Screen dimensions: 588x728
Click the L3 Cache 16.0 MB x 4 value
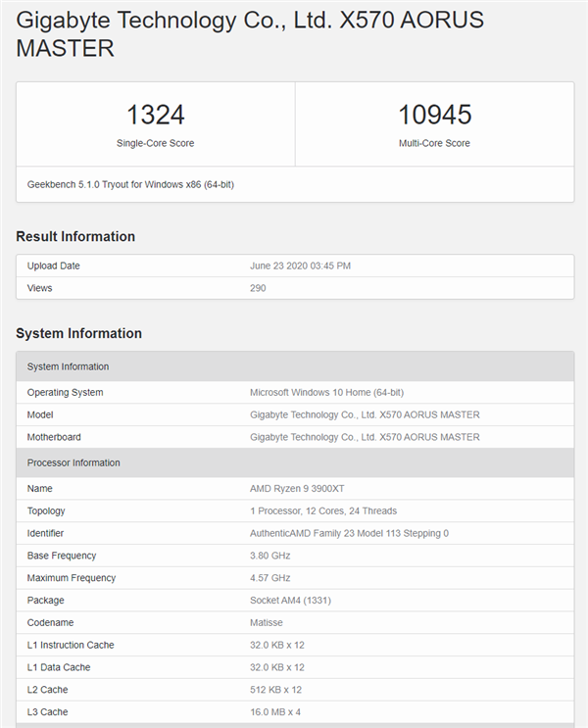pyautogui.click(x=276, y=712)
